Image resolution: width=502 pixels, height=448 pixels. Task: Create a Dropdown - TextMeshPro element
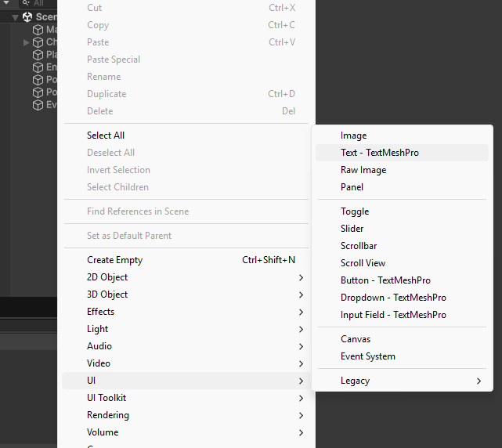pyautogui.click(x=402, y=298)
